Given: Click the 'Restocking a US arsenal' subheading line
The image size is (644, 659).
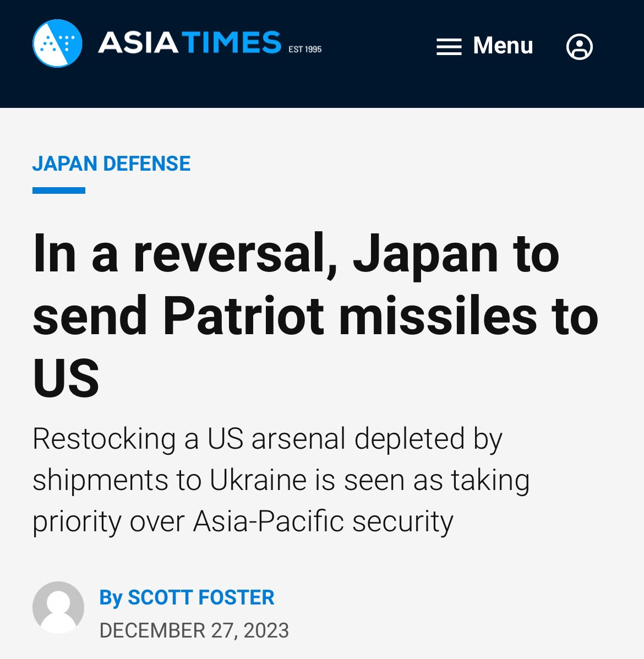Looking at the screenshot, I should [267, 439].
